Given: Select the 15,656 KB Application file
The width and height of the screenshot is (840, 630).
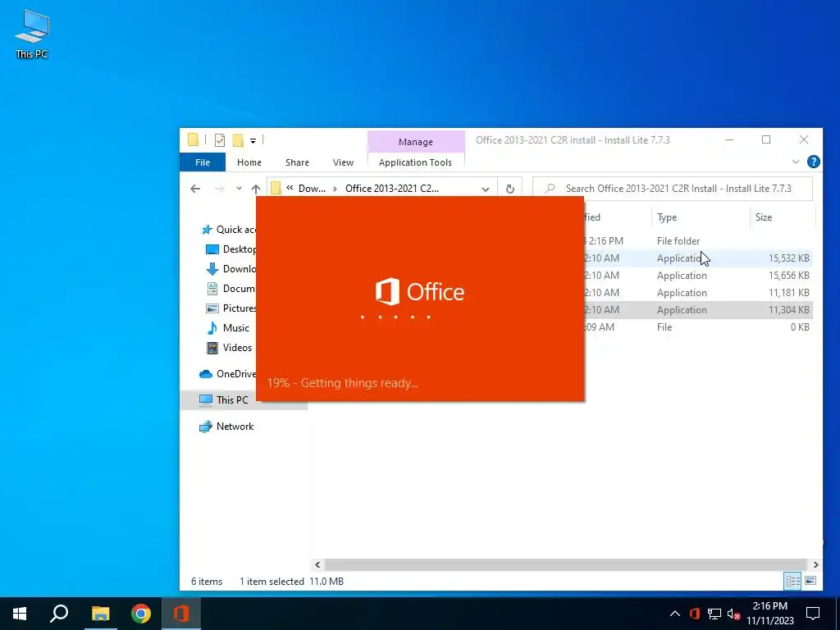Looking at the screenshot, I should tap(696, 276).
